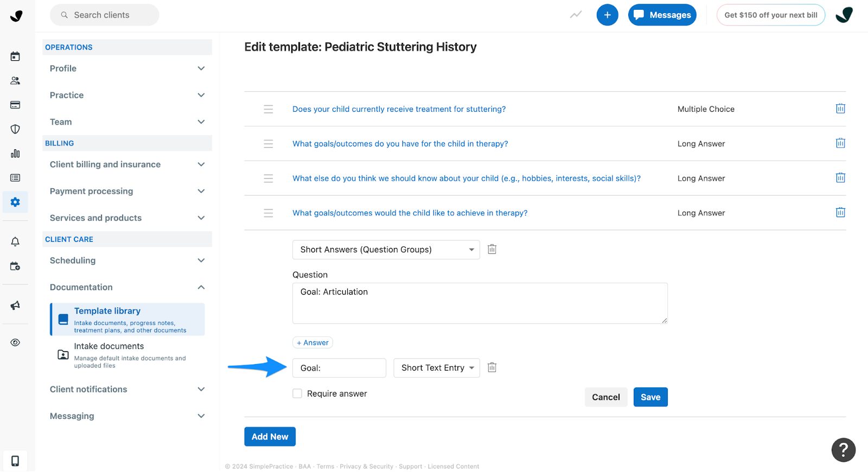The width and height of the screenshot is (868, 472).
Task: Click the Goal input field
Action: point(339,367)
